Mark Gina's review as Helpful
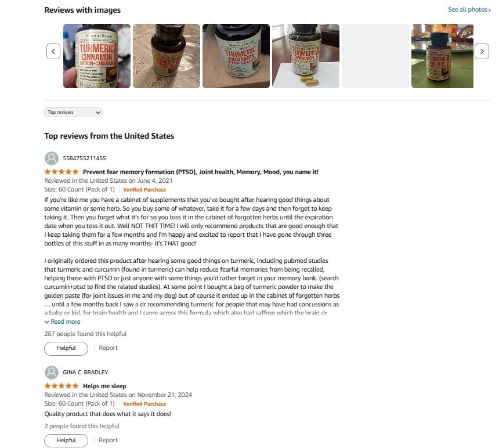This screenshot has width=499, height=448. coord(66,440)
